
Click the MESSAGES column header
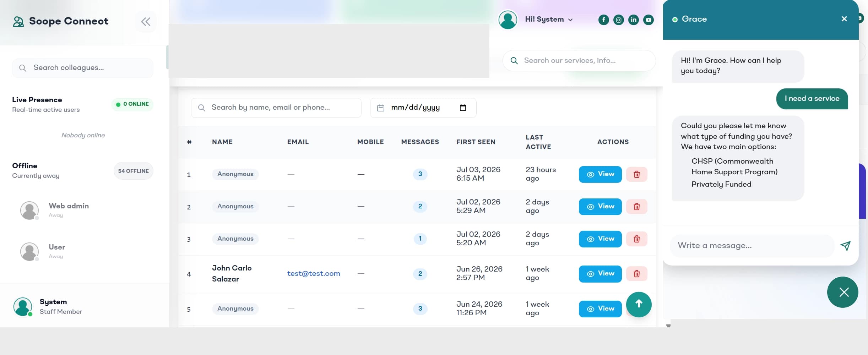click(x=420, y=142)
